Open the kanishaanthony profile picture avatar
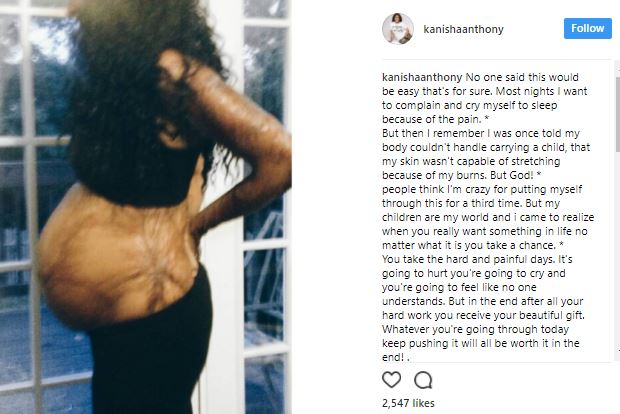 [x=398, y=28]
